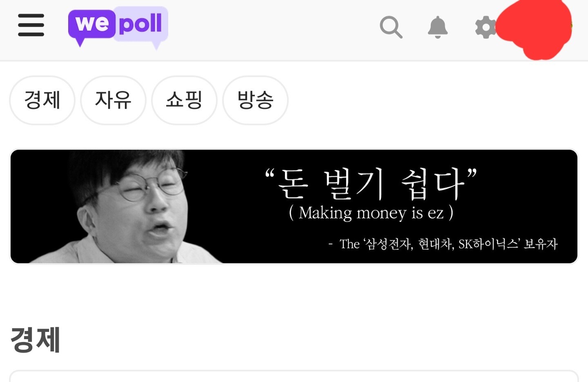Select the 경제 category chip
Screen dimensions: 588x382
tap(42, 100)
